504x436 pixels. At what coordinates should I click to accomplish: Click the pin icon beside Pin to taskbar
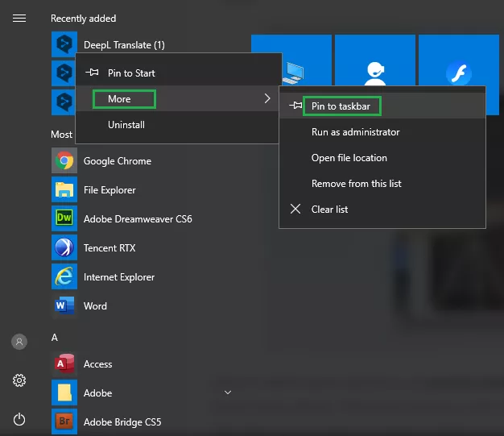(x=295, y=106)
